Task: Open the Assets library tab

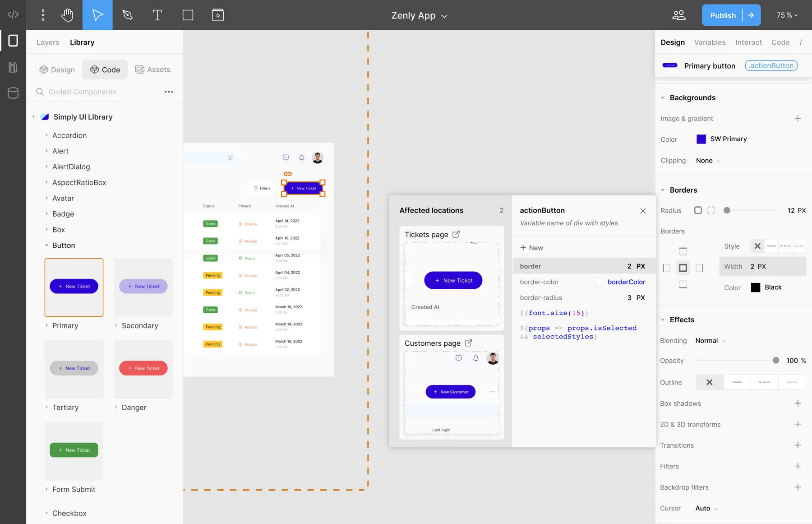Action: tap(152, 69)
